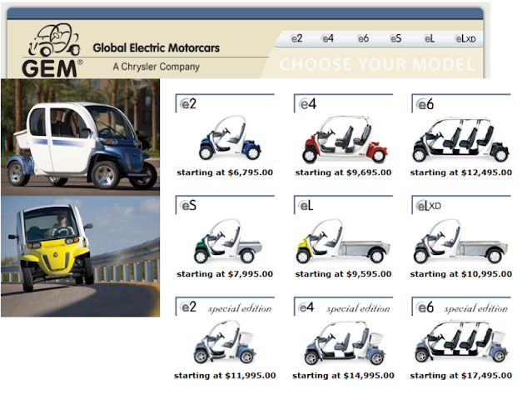Select the yellow eL vehicle image
The image size is (532, 395).
[343, 242]
